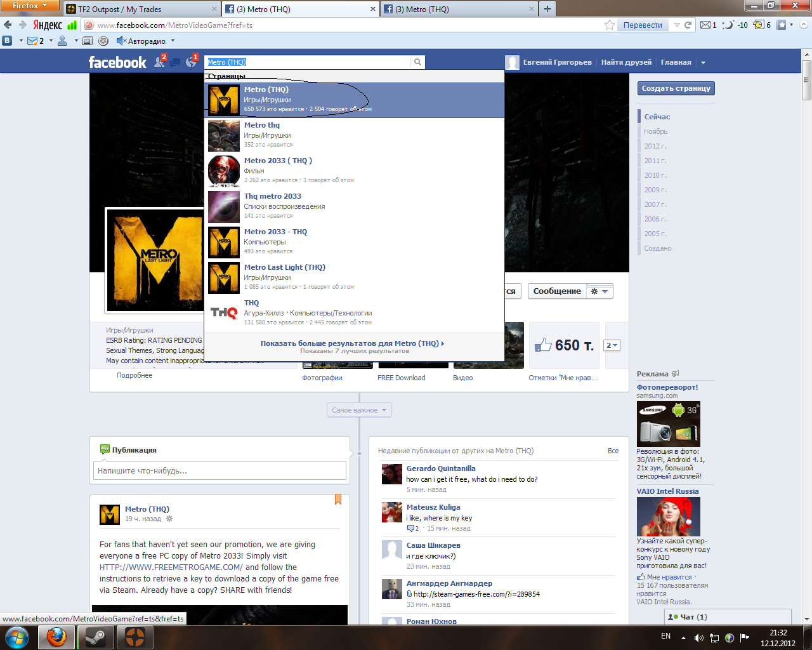Go back with browser back arrow
This screenshot has width=812, height=650.
coord(8,25)
